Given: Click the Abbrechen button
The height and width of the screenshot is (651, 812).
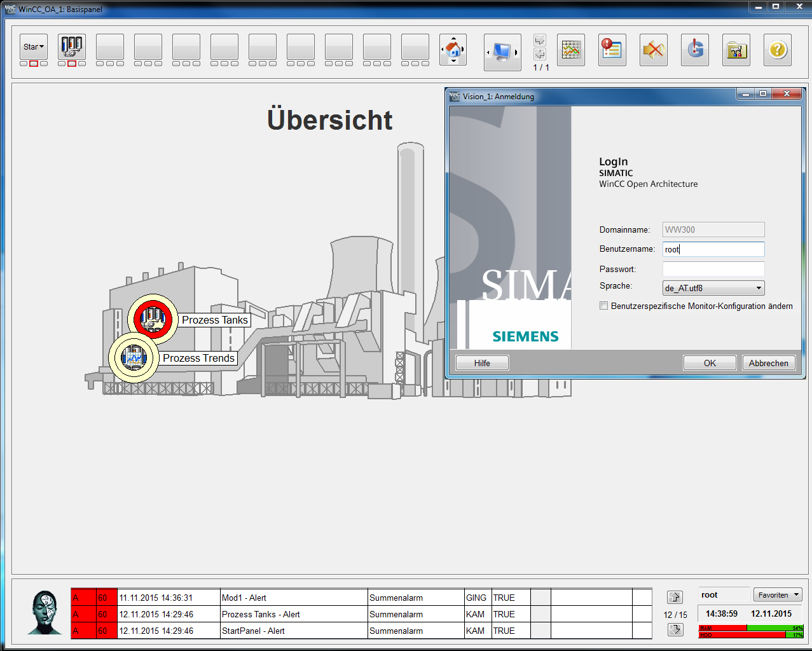Looking at the screenshot, I should (769, 363).
